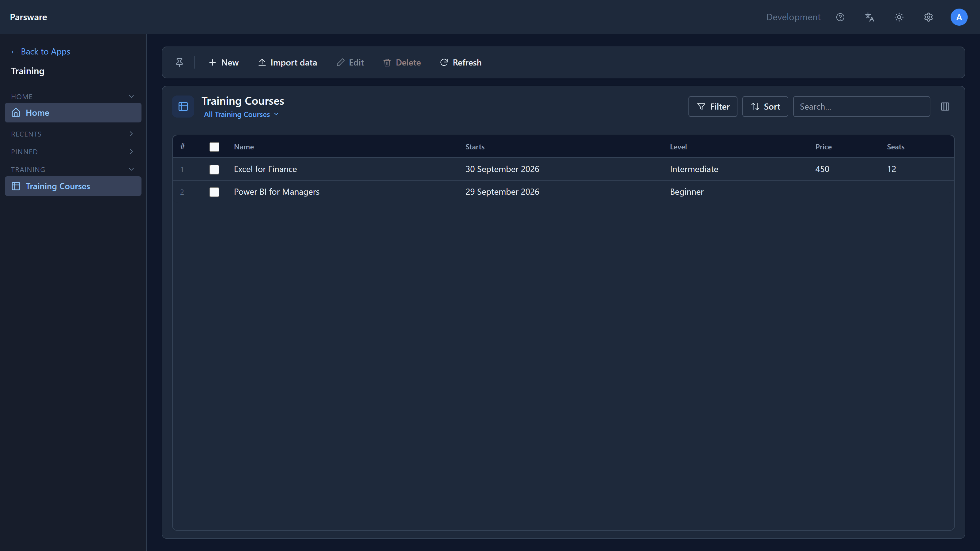Click New to create a course
This screenshot has height=551, width=980.
pos(224,62)
